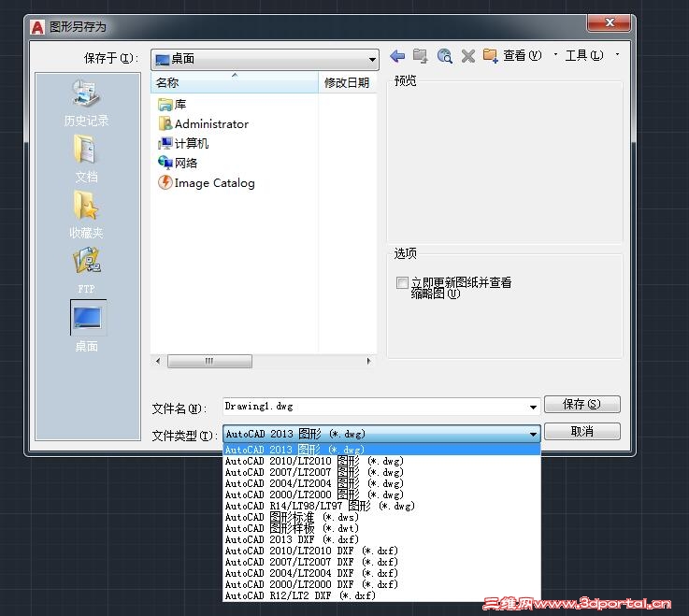Viewport: 689px width, 616px height.
Task: Choose AutoCAD 2010/LT2010 DXF (*.dxf)
Action: click(x=381, y=551)
